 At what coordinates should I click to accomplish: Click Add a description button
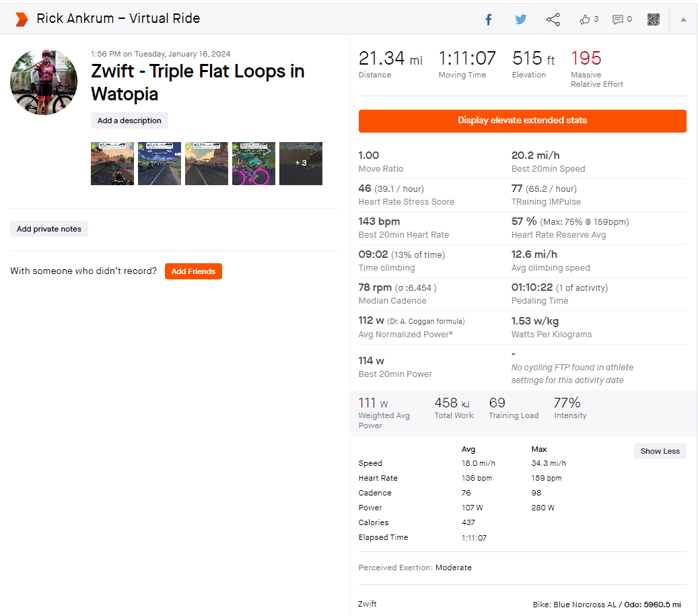129,121
